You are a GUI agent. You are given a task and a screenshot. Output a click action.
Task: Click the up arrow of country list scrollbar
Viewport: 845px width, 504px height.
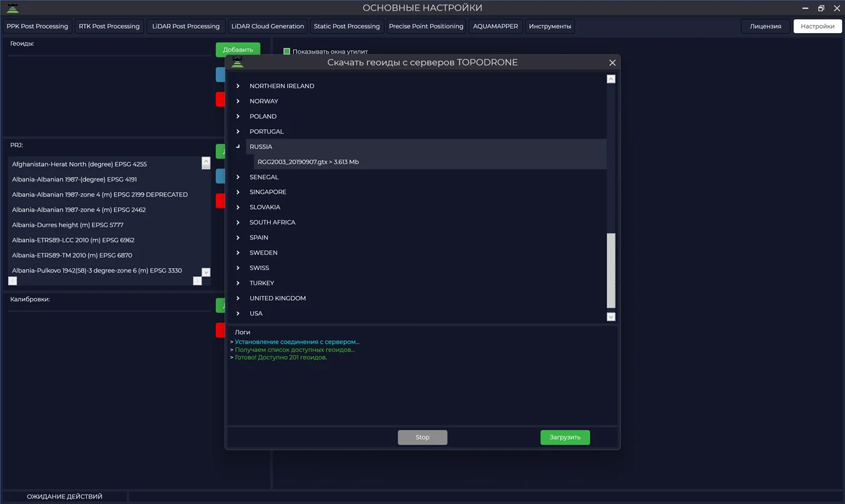611,79
